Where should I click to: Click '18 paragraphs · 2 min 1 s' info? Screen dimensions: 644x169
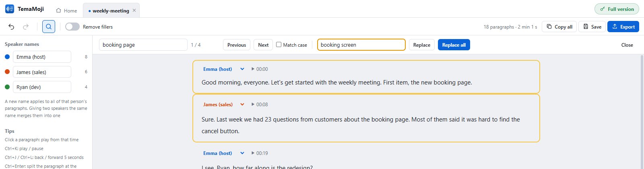click(510, 27)
